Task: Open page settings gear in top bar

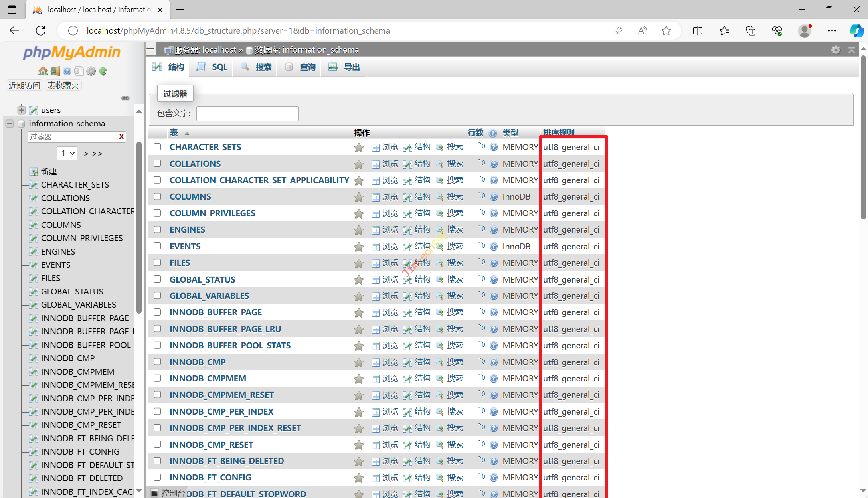Action: point(836,50)
